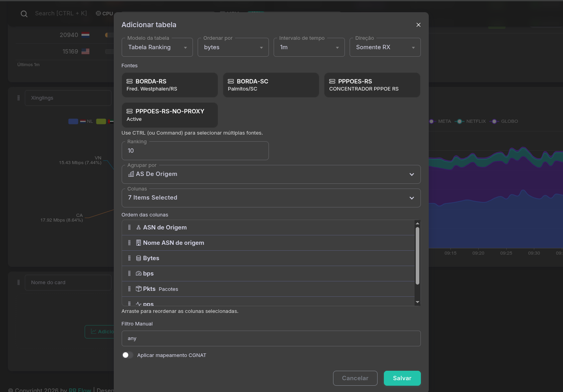Viewport: 563px width, 392px height.
Task: Open the Colunas items selector
Action: tap(271, 198)
